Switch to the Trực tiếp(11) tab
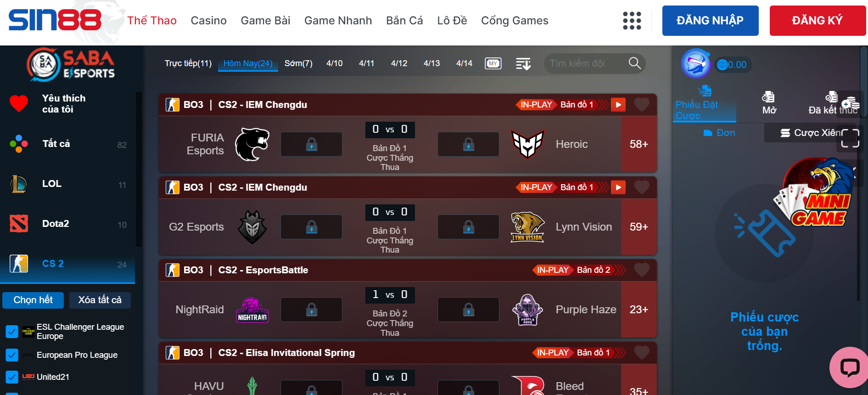Screen dimensions: 868x395 coord(188,63)
